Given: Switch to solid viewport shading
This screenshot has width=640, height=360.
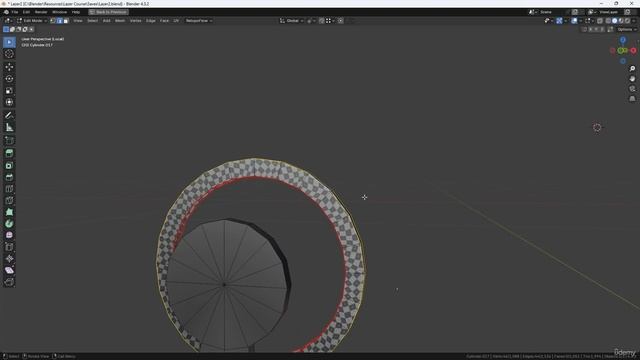Looking at the screenshot, I should click(614, 20).
